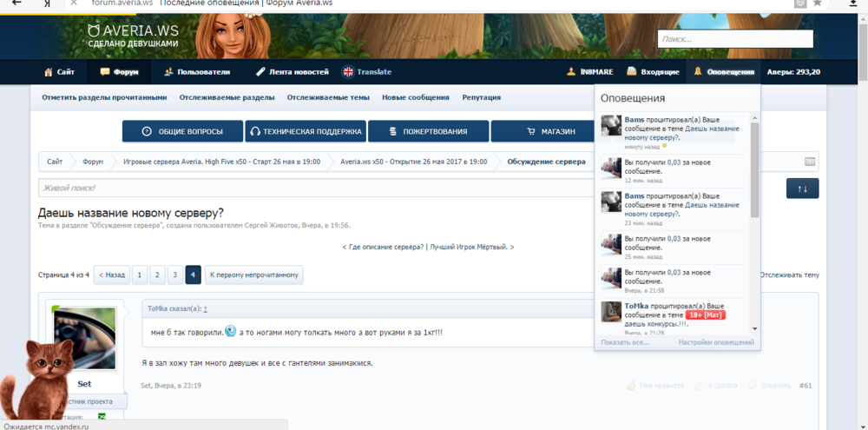Open Отслеживаемые темы
Image resolution: width=868 pixels, height=430 pixels.
328,97
